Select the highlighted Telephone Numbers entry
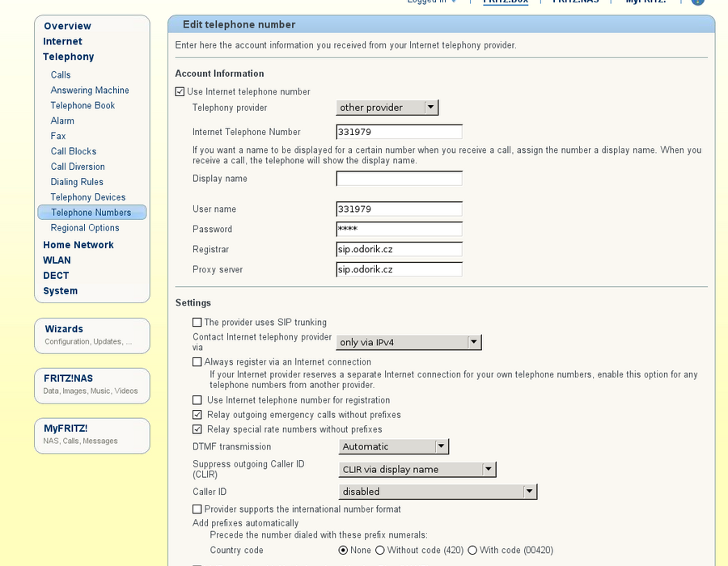This screenshot has height=566, width=728. tap(92, 213)
